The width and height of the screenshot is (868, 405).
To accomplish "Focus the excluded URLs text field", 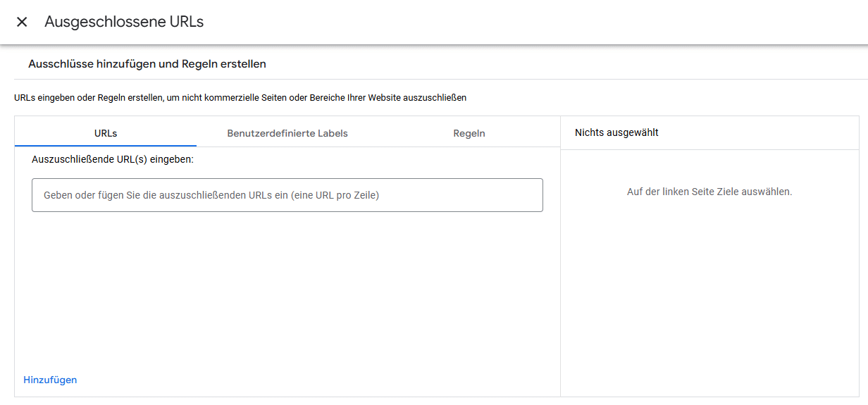I will (287, 195).
